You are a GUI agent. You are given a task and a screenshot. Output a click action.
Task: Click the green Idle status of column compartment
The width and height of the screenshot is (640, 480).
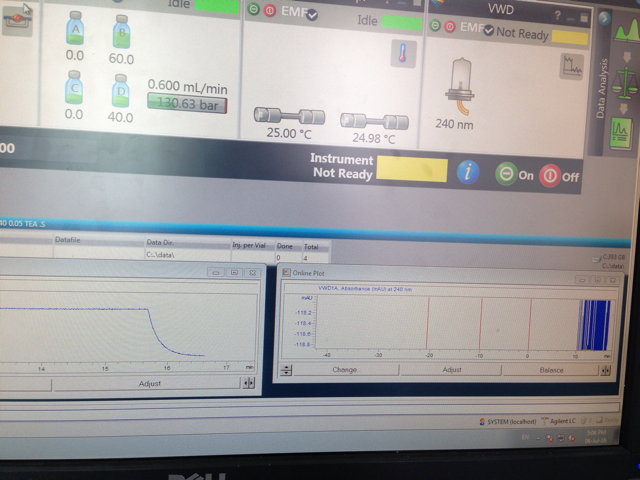click(x=401, y=22)
